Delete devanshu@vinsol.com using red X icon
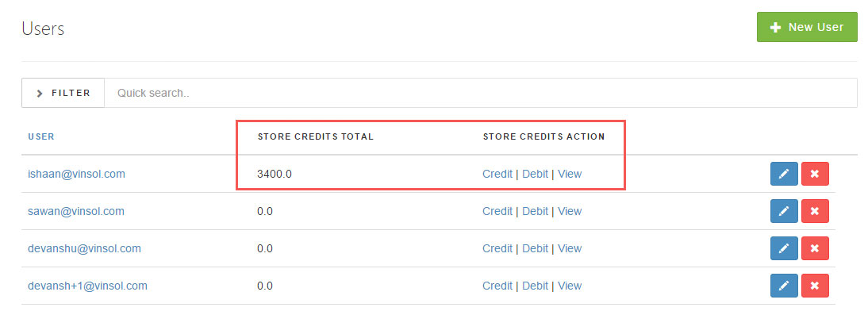Image resolution: width=868 pixels, height=311 pixels. click(815, 248)
